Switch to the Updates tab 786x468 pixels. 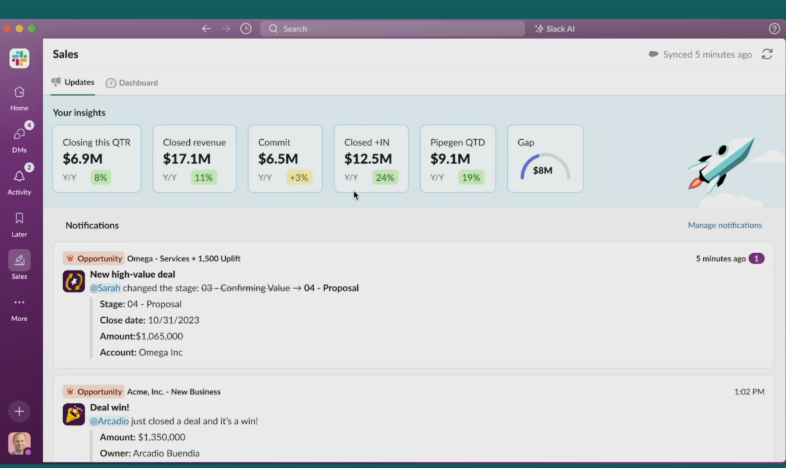(x=73, y=82)
